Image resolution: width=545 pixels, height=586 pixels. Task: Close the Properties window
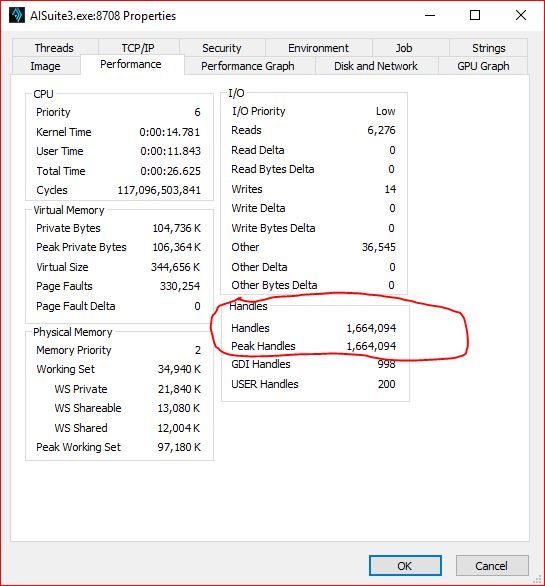coord(520,15)
